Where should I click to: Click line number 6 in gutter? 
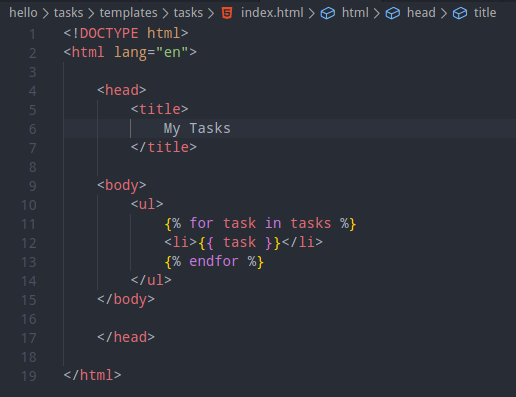tap(32, 129)
